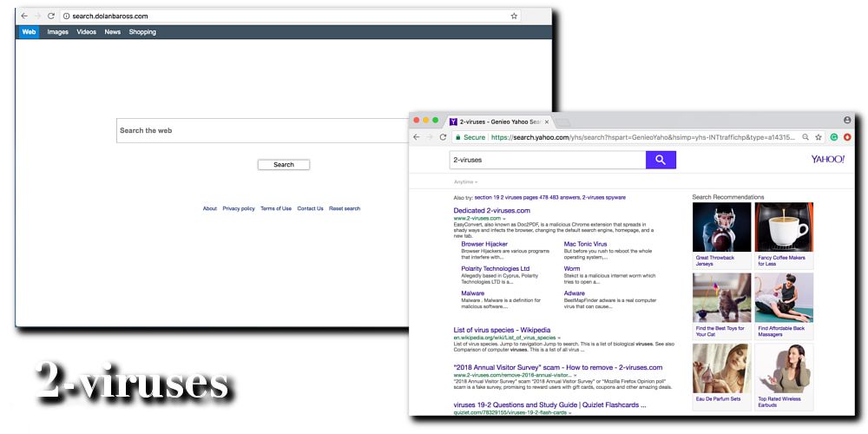Image resolution: width=868 pixels, height=434 pixels.
Task: Reload the search.dolanbaross.com page
Action: (51, 16)
